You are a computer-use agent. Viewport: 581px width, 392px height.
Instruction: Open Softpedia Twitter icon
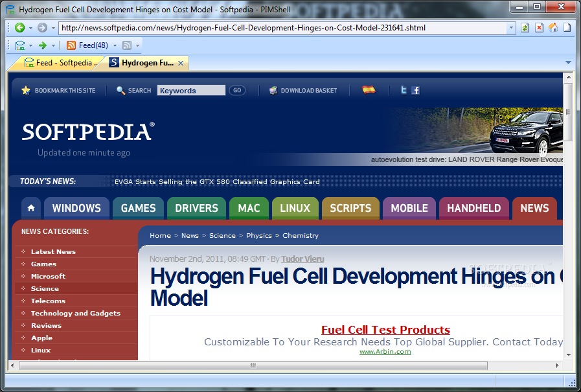pos(404,91)
